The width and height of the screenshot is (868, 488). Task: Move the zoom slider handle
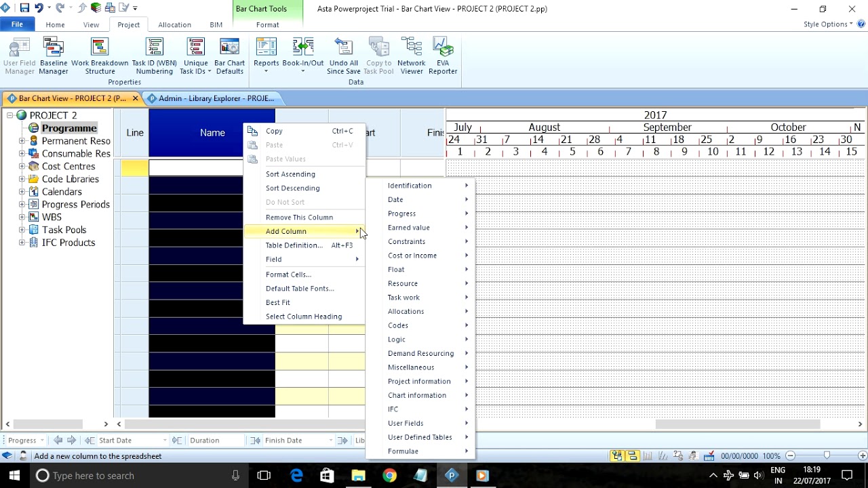click(x=827, y=456)
